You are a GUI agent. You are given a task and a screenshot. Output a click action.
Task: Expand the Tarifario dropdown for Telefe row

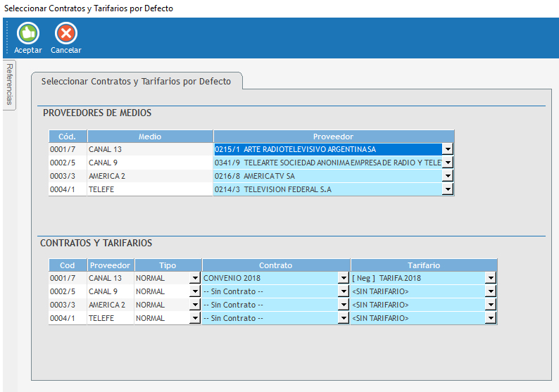click(x=490, y=318)
